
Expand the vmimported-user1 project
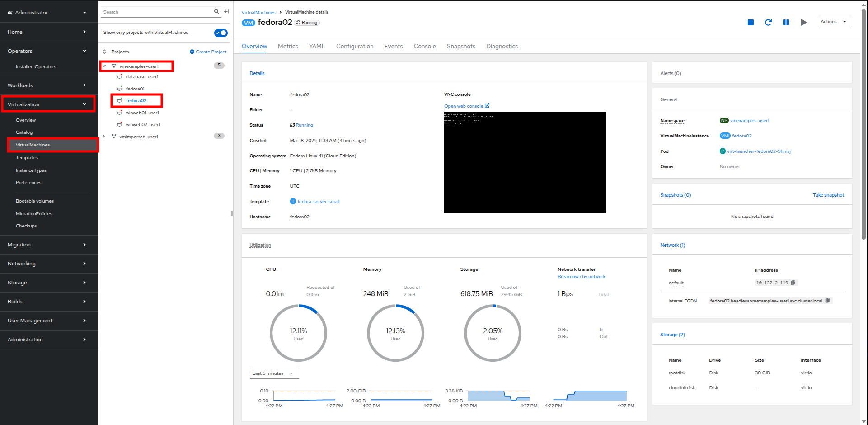104,137
